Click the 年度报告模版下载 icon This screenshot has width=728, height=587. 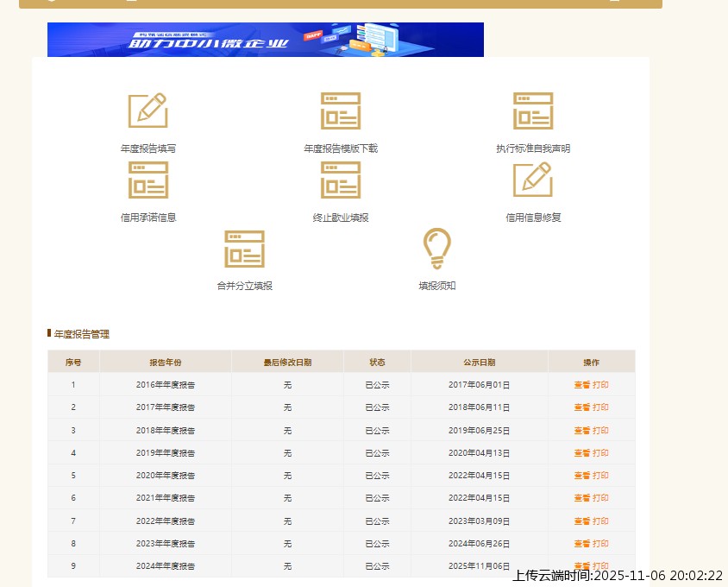coord(340,111)
